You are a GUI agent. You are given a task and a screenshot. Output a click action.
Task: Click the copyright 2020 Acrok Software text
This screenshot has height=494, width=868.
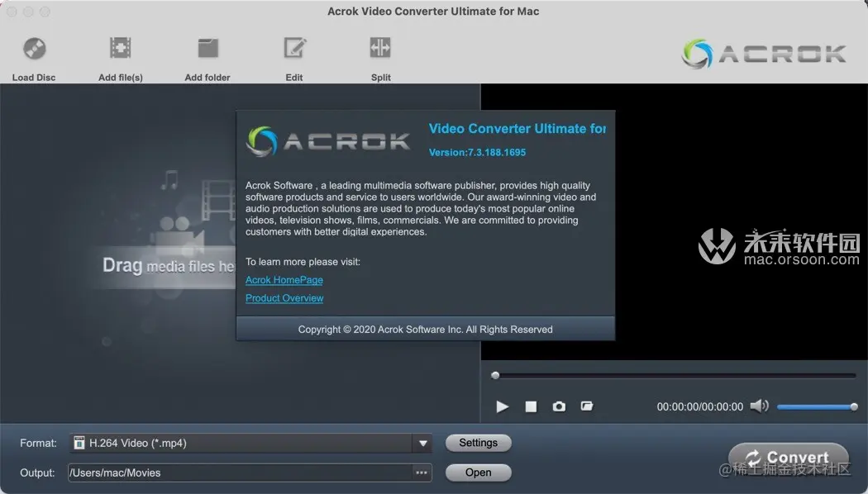pyautogui.click(x=425, y=329)
